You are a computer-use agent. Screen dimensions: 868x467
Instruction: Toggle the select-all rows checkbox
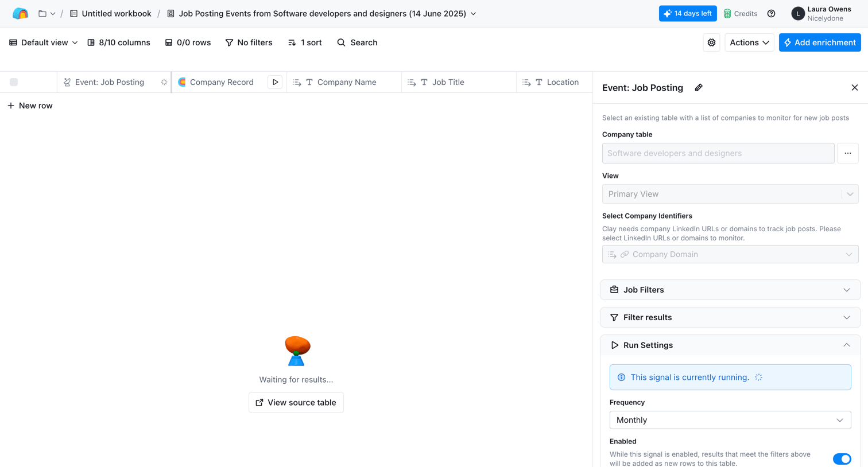pyautogui.click(x=14, y=82)
